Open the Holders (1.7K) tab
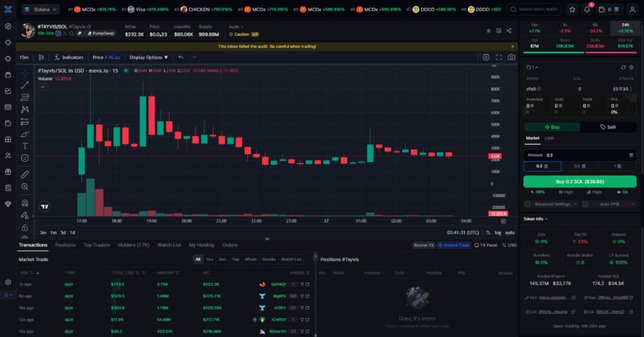644x337 pixels. coord(134,245)
